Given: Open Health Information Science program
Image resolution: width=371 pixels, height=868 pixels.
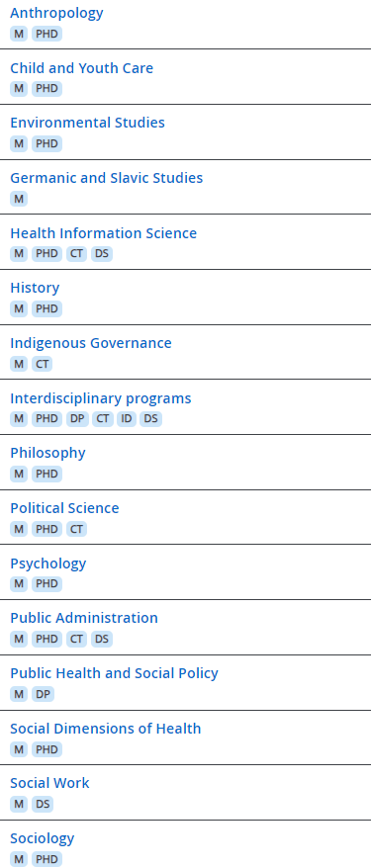Looking at the screenshot, I should click(104, 233).
